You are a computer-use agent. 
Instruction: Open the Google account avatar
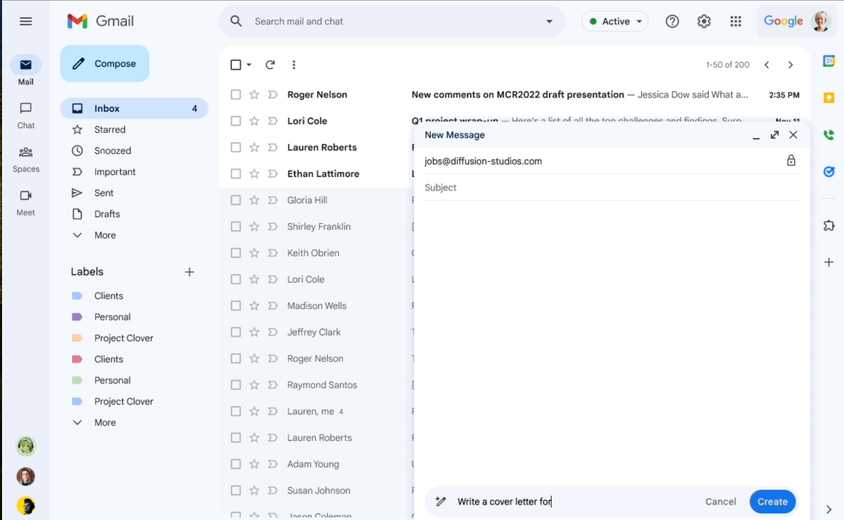point(820,22)
